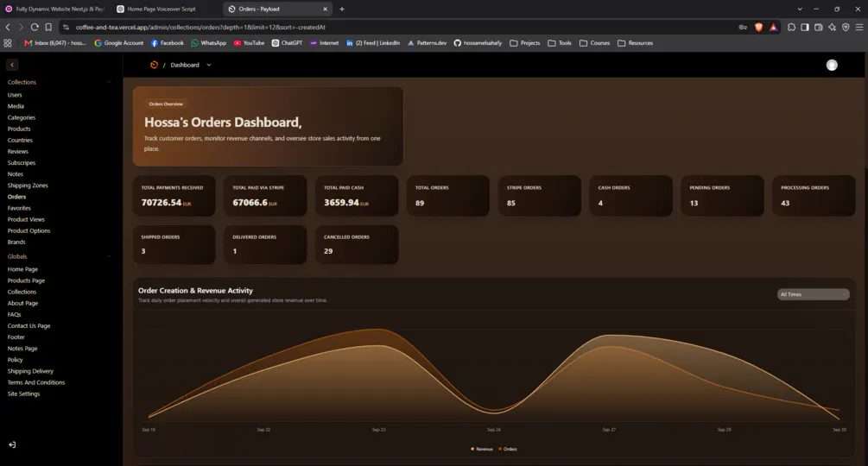Open Users collection in sidebar

pos(15,95)
